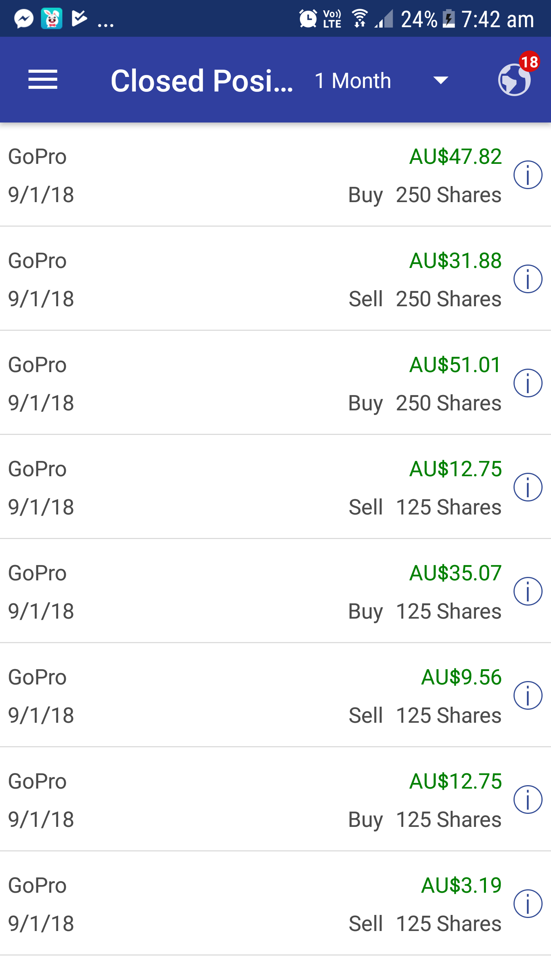Screen dimensions: 551x980
Task: Open info for AU$35.07 Buy position
Action: pyautogui.click(x=528, y=591)
